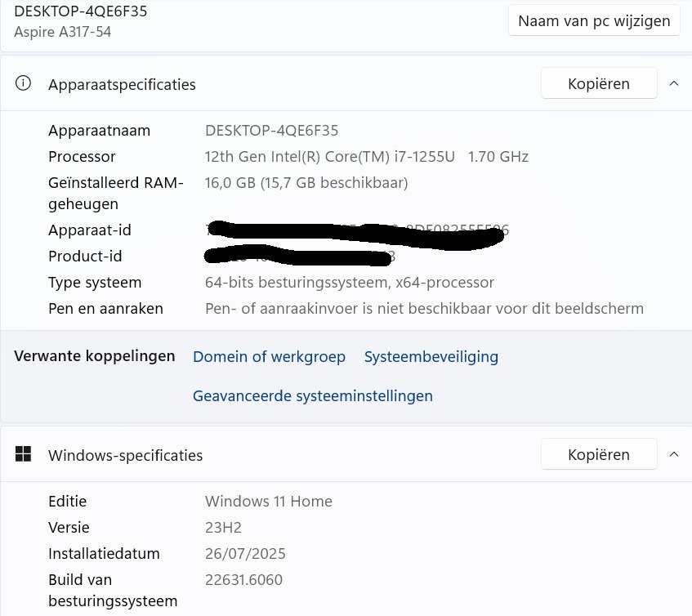Click the build number 22631.6060
The image size is (692, 616).
click(243, 580)
